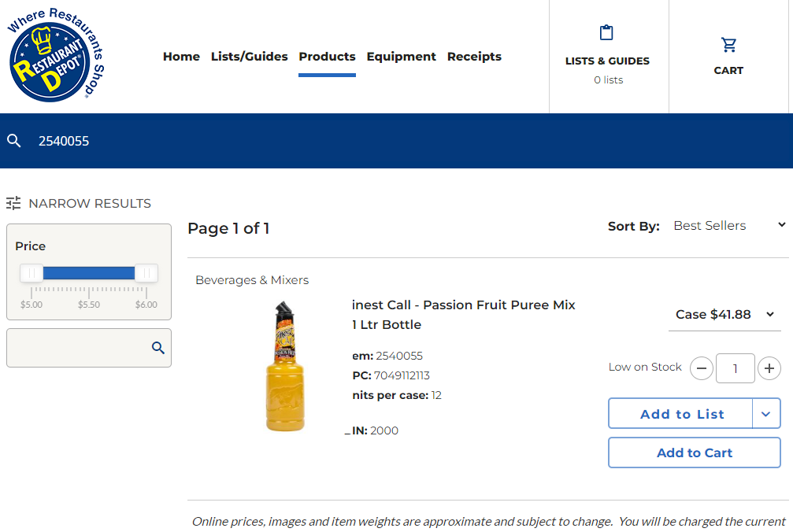Go to the Home menu item
The image size is (793, 532).
(x=181, y=57)
